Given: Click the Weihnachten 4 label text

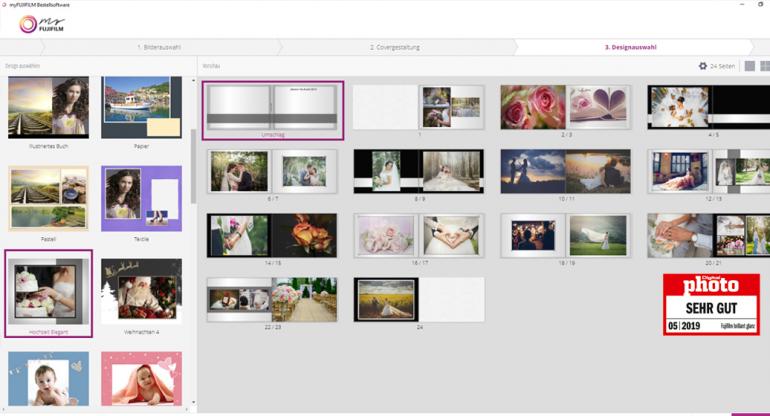Looking at the screenshot, I should point(141,332).
